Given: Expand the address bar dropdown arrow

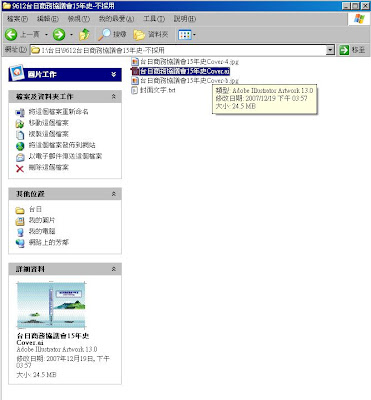Looking at the screenshot, I should tap(330, 50).
